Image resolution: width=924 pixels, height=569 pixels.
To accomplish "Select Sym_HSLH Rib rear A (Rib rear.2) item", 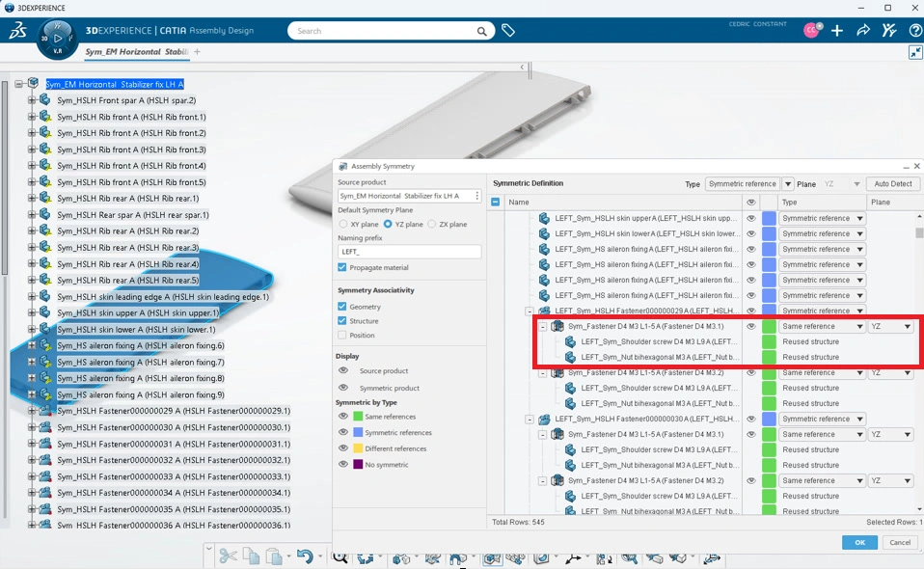I will pos(128,231).
